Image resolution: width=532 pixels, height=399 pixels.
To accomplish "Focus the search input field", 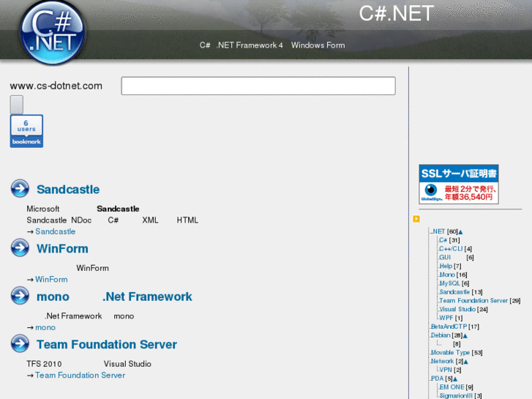I will point(258,86).
